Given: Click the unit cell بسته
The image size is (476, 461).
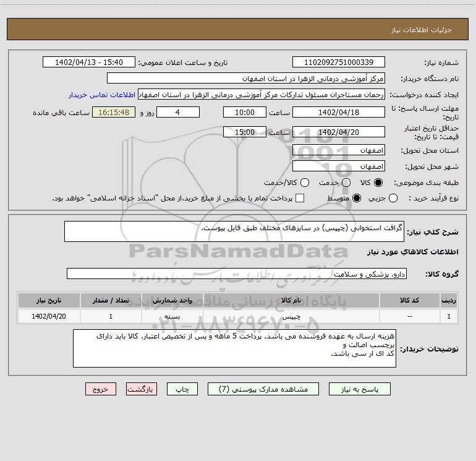Looking at the screenshot, I should click(x=172, y=316).
